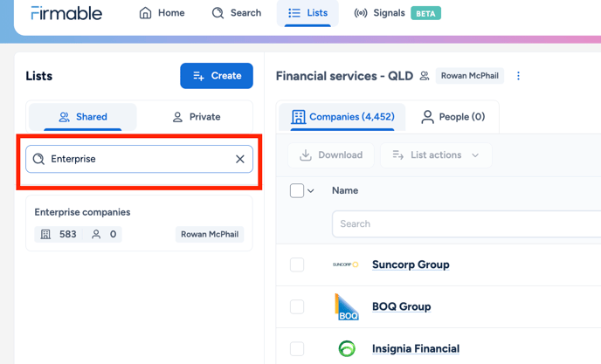The image size is (601, 364).
Task: Click the Insignia Financial logo
Action: point(347,348)
